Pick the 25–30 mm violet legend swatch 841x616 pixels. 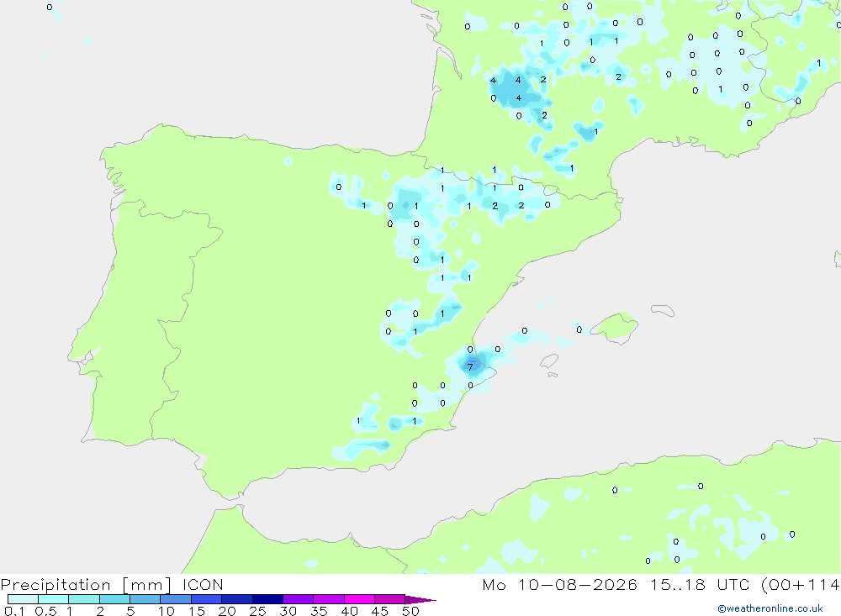point(267,599)
